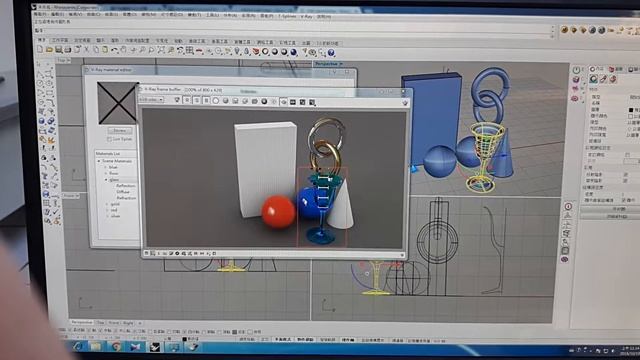Open the Perspective viewport title dropdown arrow

341,64
